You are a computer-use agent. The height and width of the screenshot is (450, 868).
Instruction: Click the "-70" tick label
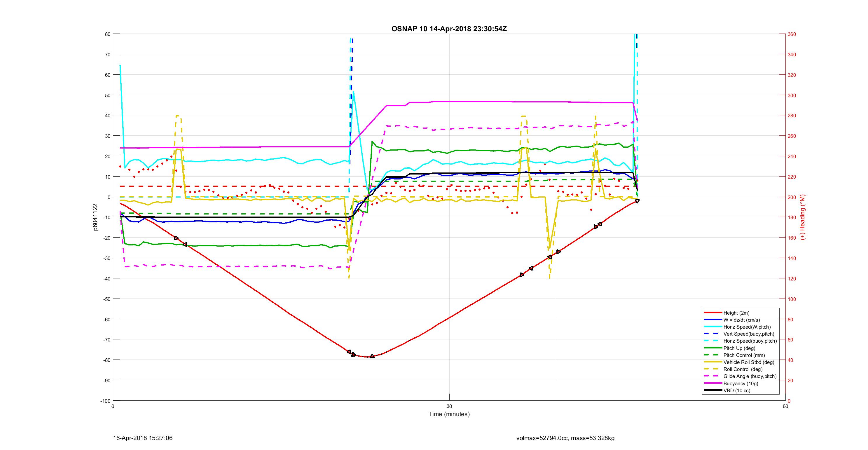pyautogui.click(x=106, y=340)
